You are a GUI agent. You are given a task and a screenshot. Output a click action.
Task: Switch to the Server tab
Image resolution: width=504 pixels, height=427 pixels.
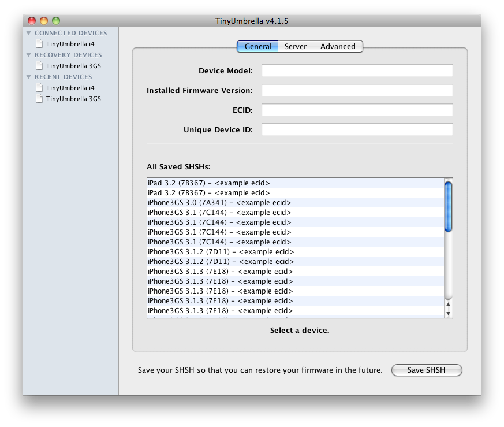tap(296, 47)
